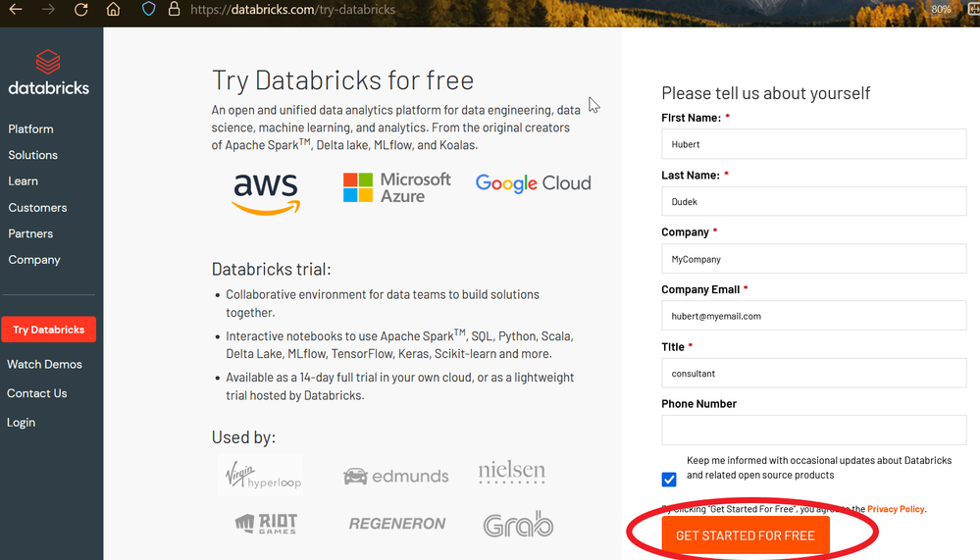Select Customers in the sidebar
The height and width of the screenshot is (560, 980).
coord(37,208)
